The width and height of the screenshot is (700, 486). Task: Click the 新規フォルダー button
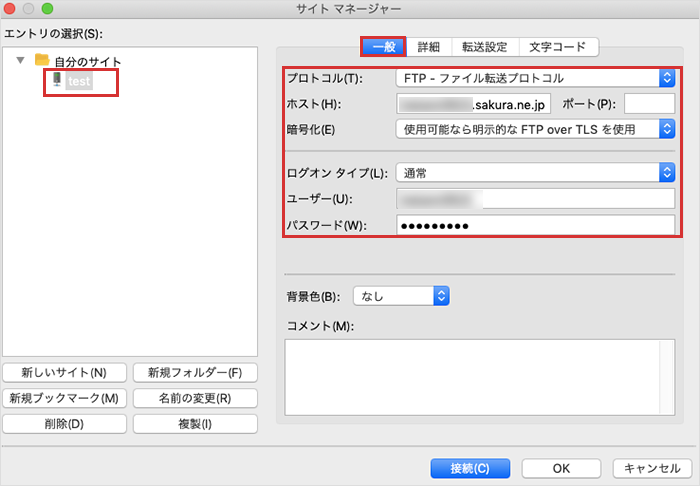tap(195, 372)
